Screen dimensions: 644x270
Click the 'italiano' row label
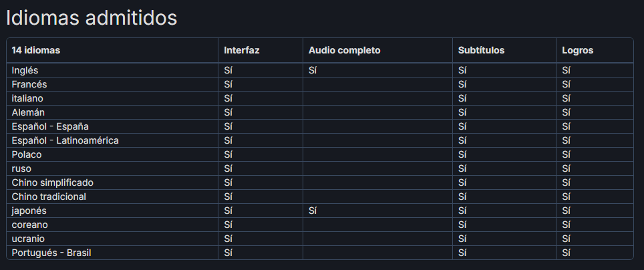[x=27, y=98]
